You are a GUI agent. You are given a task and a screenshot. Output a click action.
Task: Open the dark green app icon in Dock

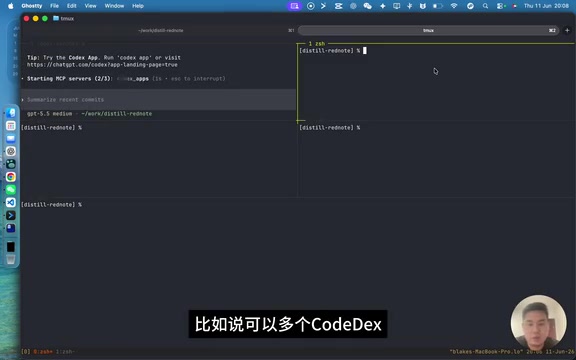tap(11, 164)
